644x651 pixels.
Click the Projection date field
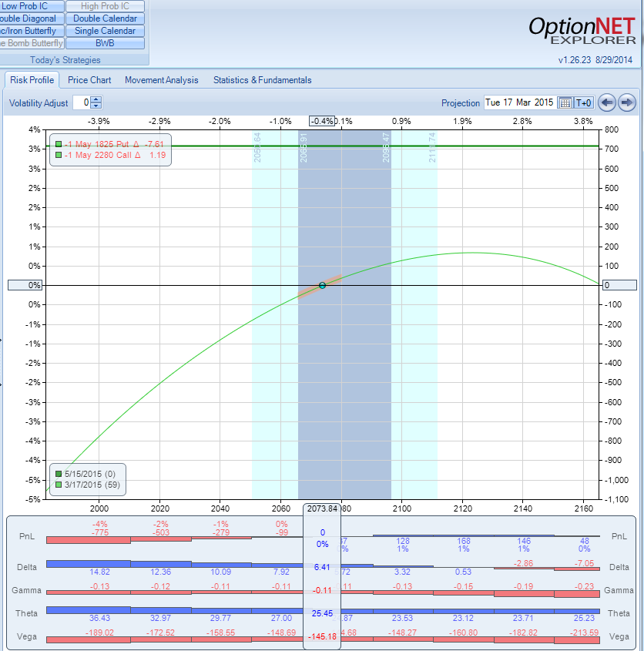(x=520, y=102)
